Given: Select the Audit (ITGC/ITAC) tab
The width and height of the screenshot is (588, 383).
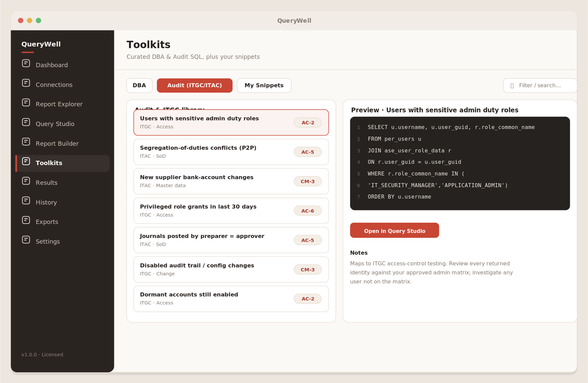Looking at the screenshot, I should point(194,85).
